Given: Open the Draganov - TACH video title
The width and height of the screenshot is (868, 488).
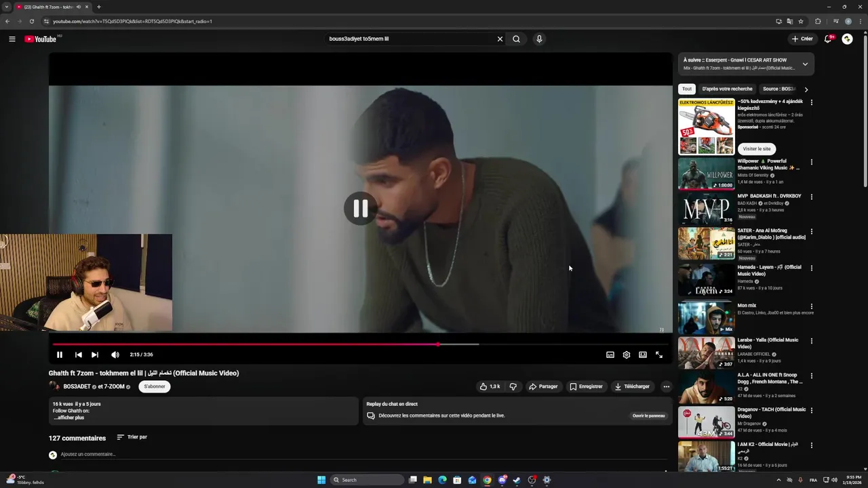Looking at the screenshot, I should coord(772,413).
